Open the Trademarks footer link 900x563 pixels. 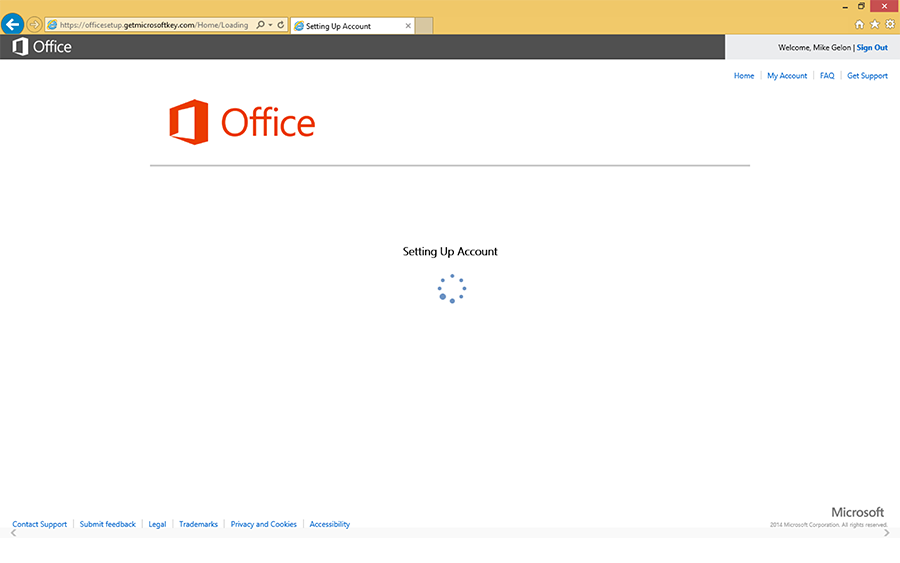198,524
